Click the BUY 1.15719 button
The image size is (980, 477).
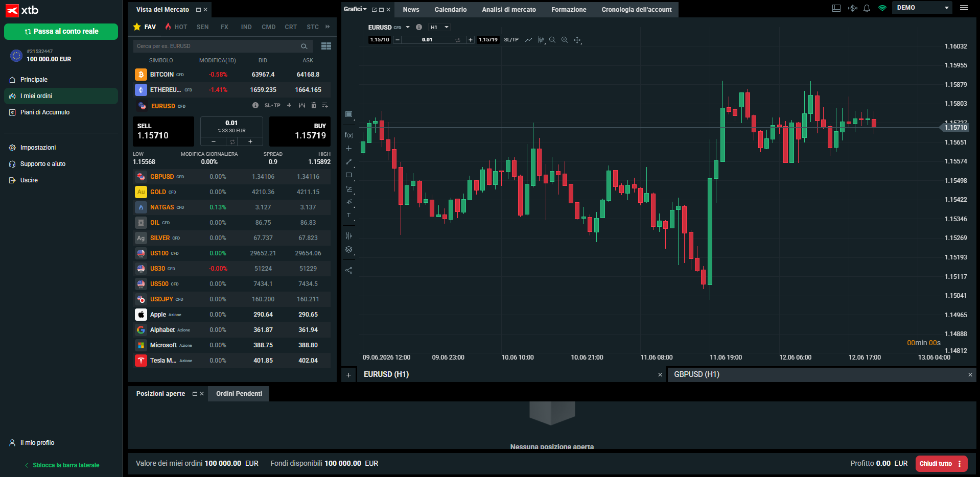coord(300,131)
